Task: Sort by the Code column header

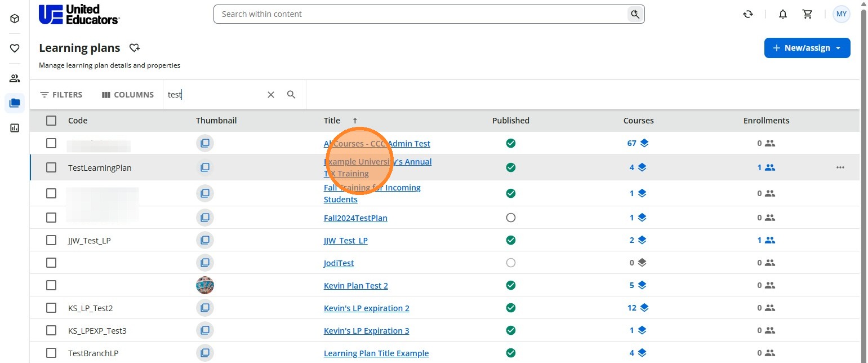Action: click(78, 120)
